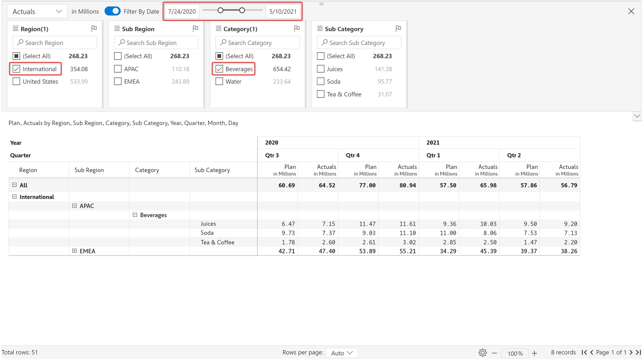The image size is (644, 361).
Task: Open the Sub Category hamburger menu icon
Action: (x=320, y=29)
